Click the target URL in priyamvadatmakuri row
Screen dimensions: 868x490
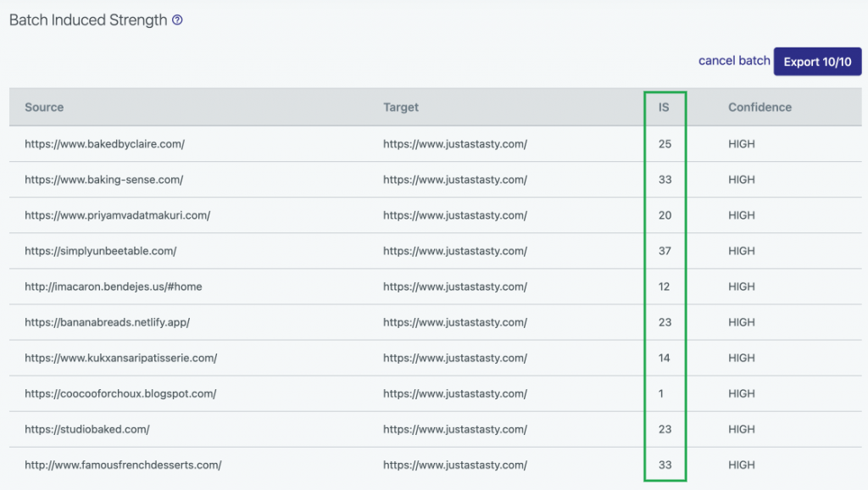pyautogui.click(x=455, y=215)
